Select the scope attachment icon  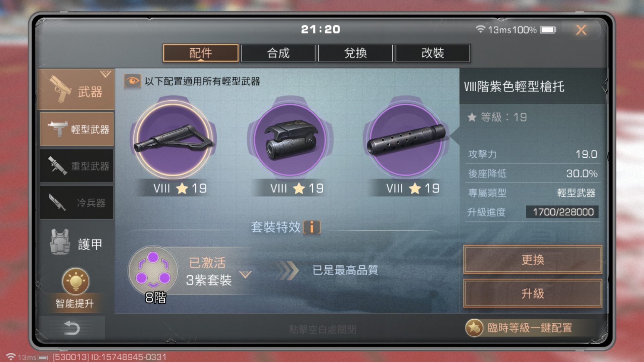pos(290,139)
